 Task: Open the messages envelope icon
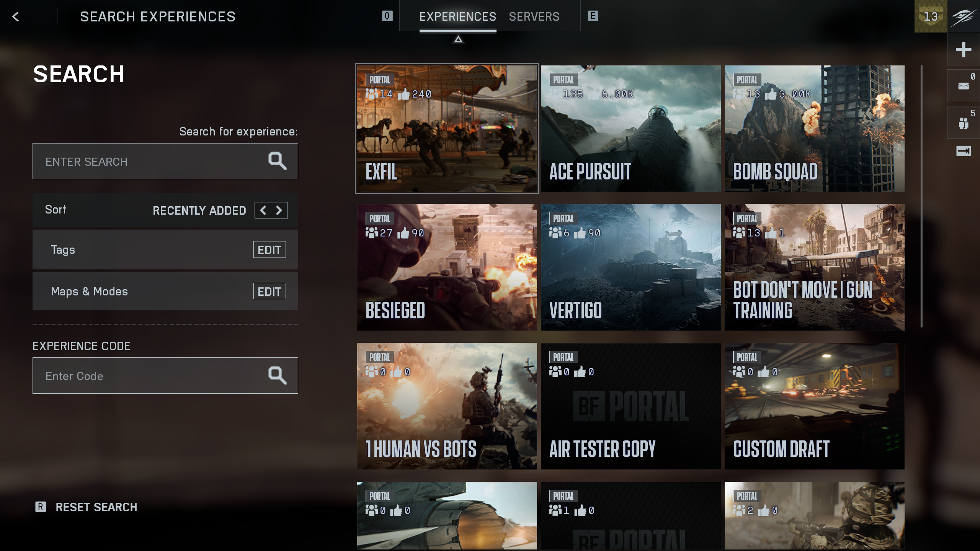click(x=963, y=86)
